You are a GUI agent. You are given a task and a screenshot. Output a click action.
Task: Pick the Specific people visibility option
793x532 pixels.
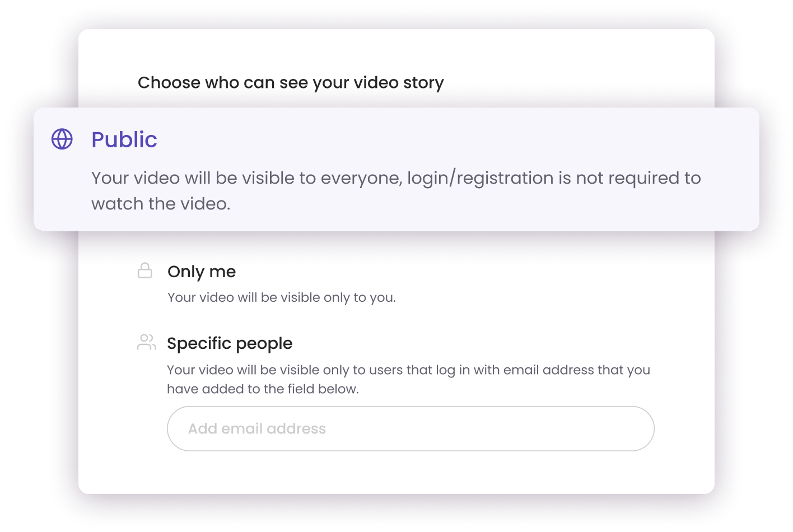pos(230,343)
